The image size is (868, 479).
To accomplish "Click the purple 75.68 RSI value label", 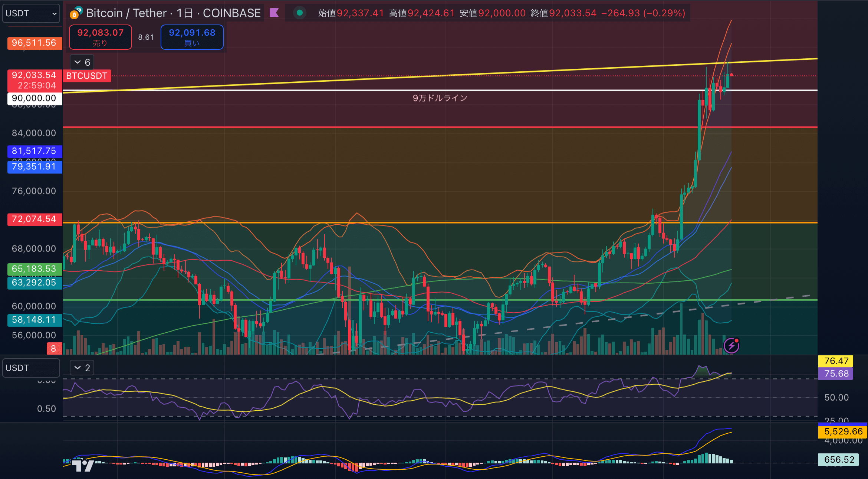I will click(836, 374).
